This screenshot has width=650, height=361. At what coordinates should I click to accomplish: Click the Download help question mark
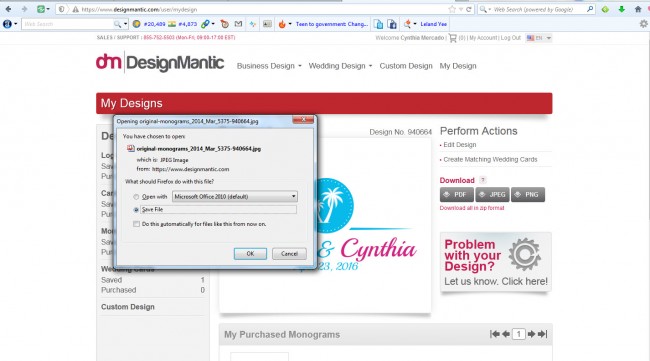point(482,180)
